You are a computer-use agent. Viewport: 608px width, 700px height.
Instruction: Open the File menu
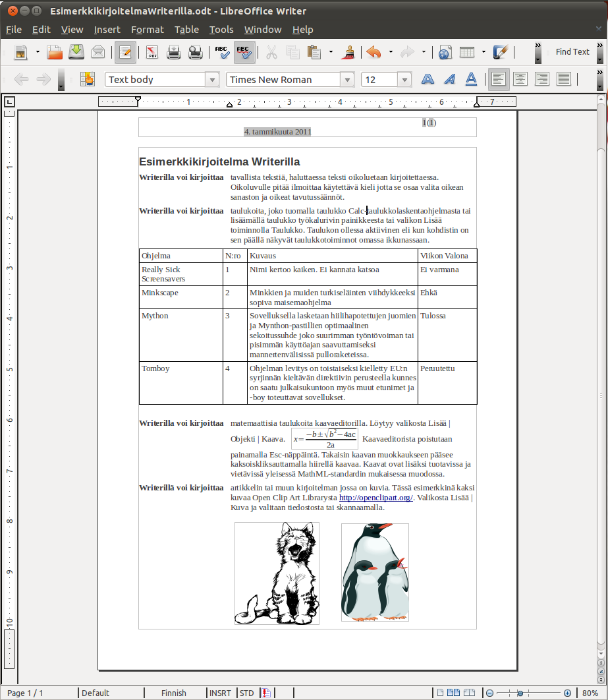coord(14,30)
